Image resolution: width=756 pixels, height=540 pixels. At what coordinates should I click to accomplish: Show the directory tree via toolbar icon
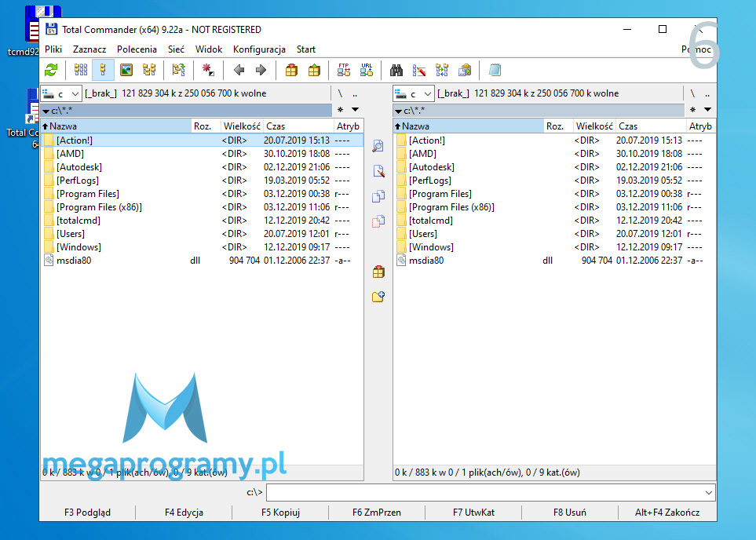(149, 71)
